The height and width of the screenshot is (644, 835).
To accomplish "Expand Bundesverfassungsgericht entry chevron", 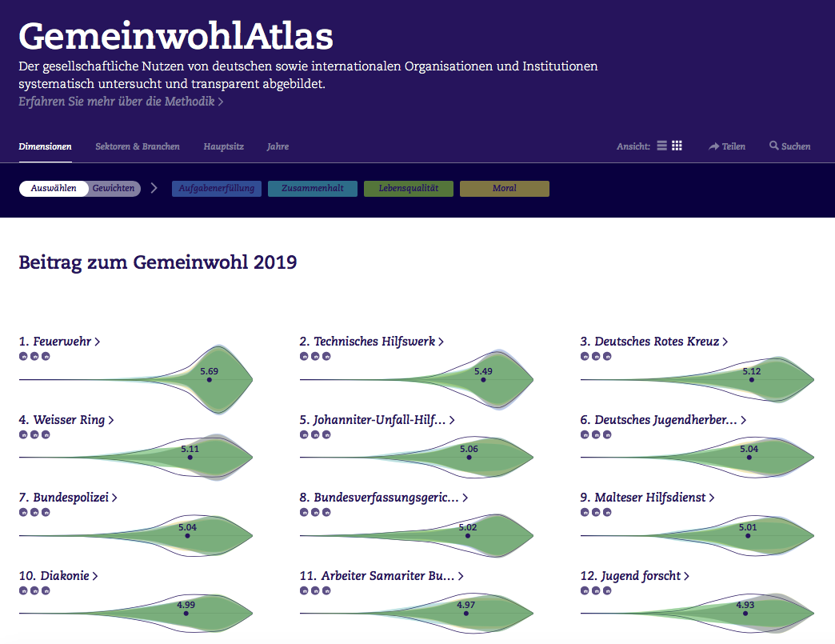I will coord(465,498).
